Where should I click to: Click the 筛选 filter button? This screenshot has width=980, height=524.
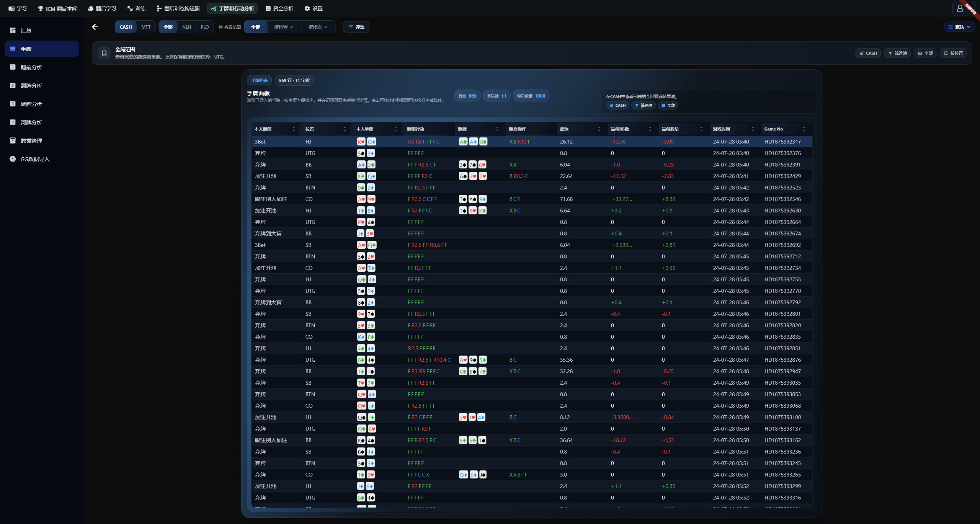pyautogui.click(x=356, y=27)
